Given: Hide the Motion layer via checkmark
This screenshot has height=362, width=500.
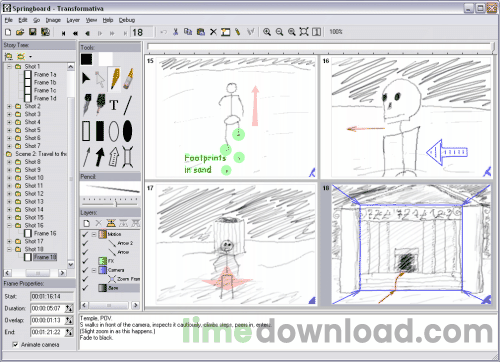Looking at the screenshot, I should (x=85, y=234).
